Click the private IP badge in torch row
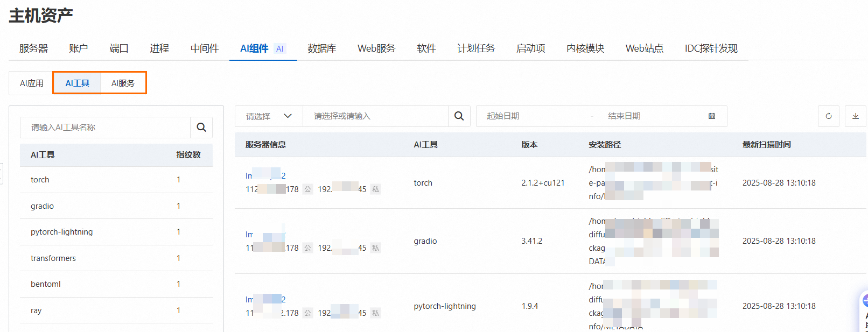This screenshot has height=332, width=868. 376,189
